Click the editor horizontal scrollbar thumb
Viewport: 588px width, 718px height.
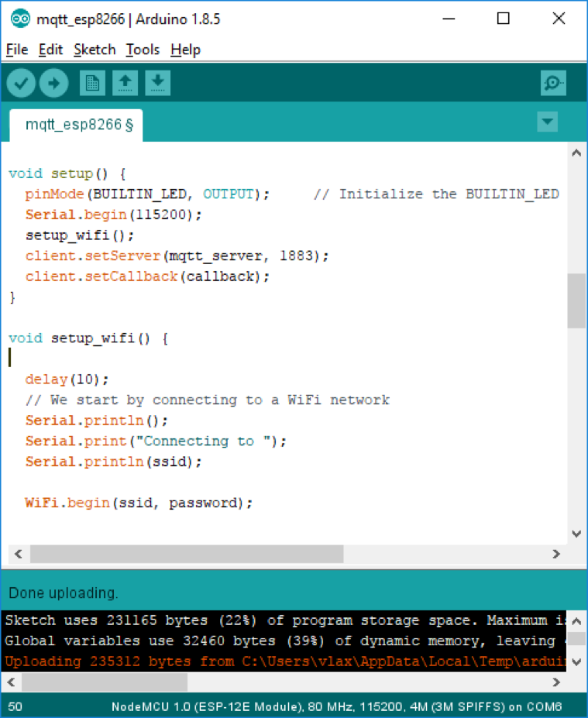coord(187,554)
